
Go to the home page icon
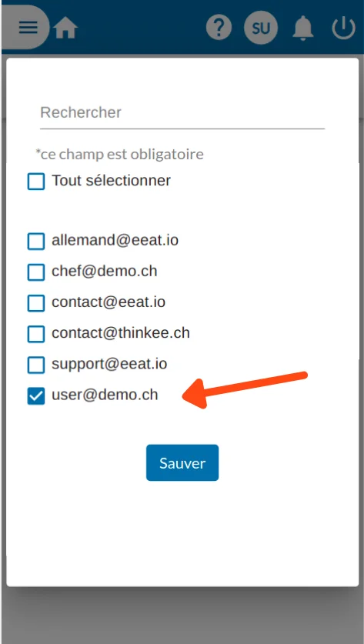pos(65,28)
